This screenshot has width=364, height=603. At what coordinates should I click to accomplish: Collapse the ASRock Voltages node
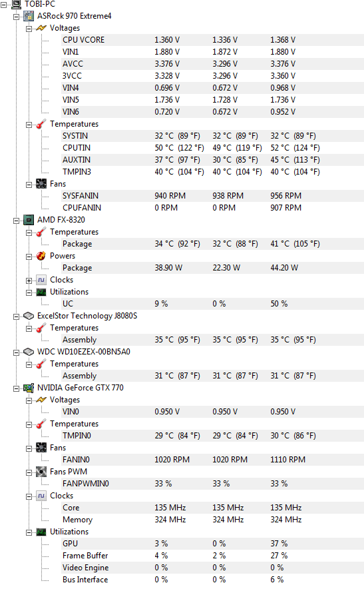point(29,29)
